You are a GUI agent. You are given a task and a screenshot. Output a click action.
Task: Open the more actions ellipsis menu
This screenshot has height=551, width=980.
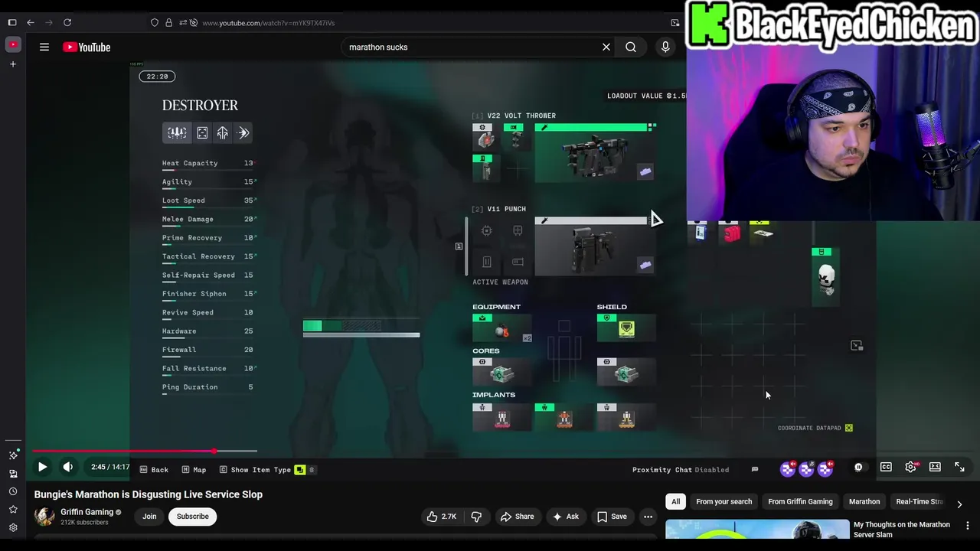(x=648, y=517)
